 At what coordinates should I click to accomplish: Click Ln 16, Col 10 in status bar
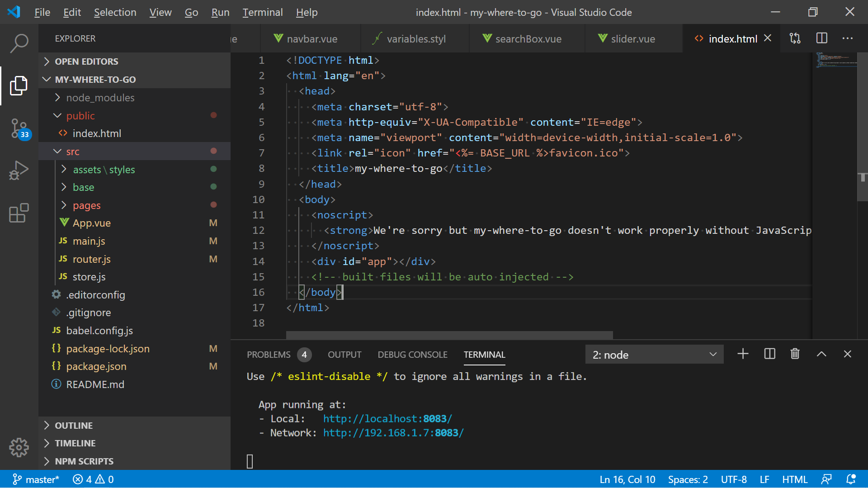627,479
